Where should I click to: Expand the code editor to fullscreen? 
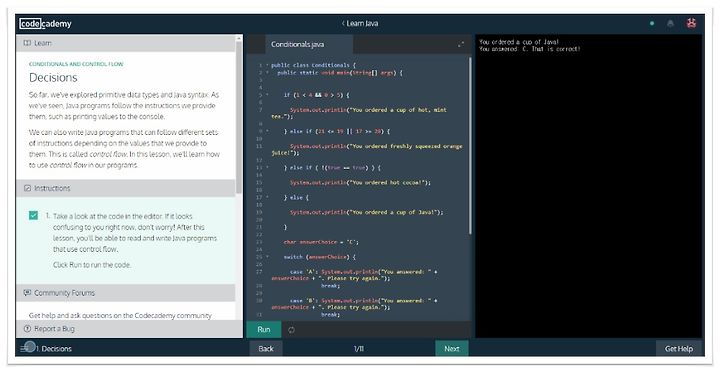(x=461, y=44)
